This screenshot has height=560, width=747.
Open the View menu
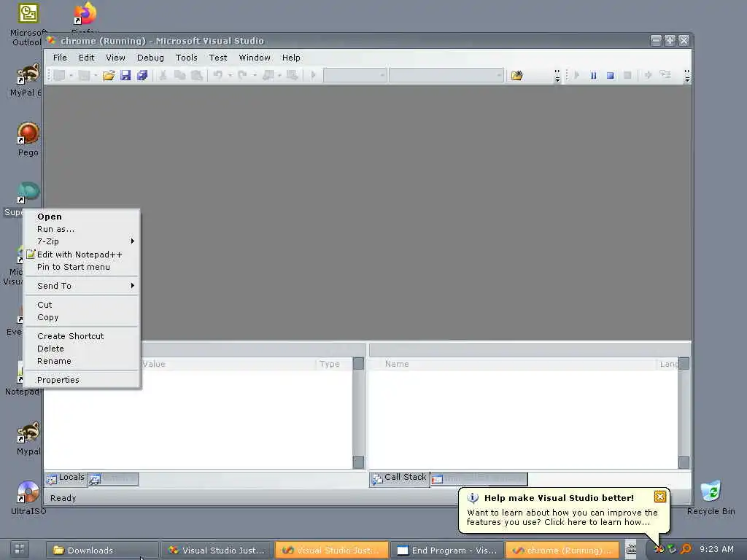tap(115, 58)
